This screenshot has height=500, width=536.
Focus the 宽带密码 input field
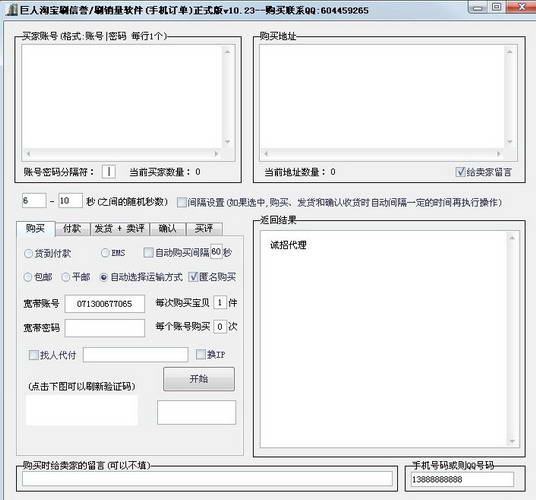[105, 328]
